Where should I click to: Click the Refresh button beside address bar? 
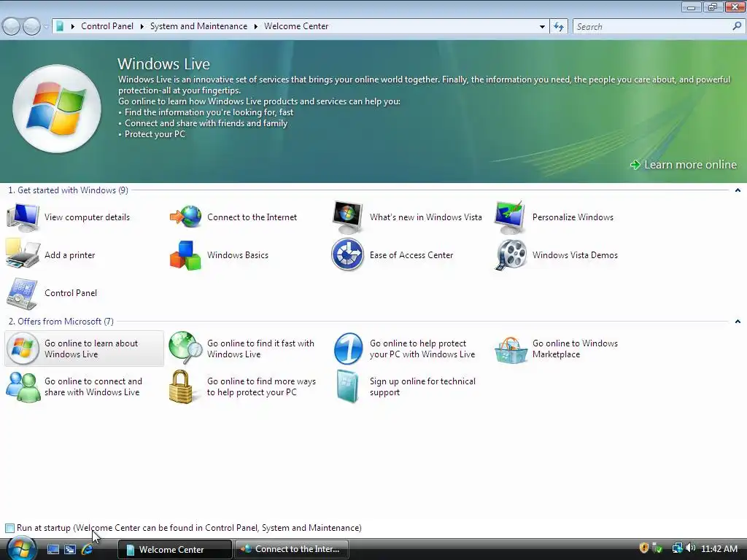click(559, 27)
